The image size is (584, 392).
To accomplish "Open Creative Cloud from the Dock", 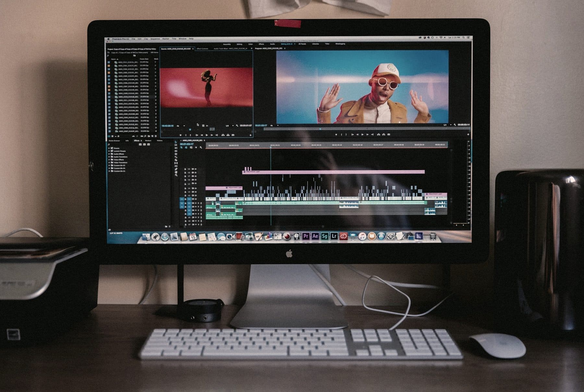I will point(344,236).
